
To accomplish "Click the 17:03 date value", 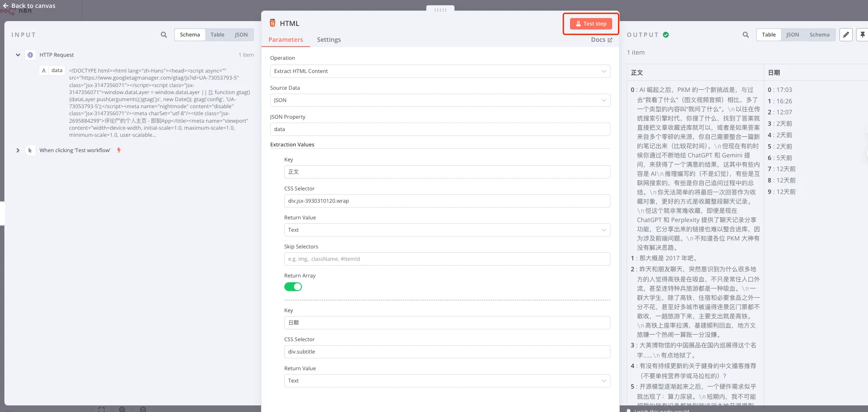I will [784, 90].
